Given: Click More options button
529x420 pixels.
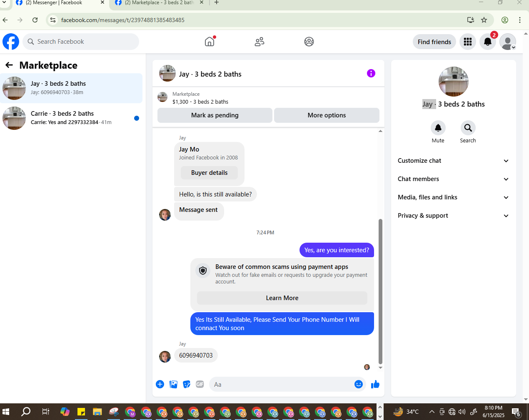Looking at the screenshot, I should coord(327,115).
